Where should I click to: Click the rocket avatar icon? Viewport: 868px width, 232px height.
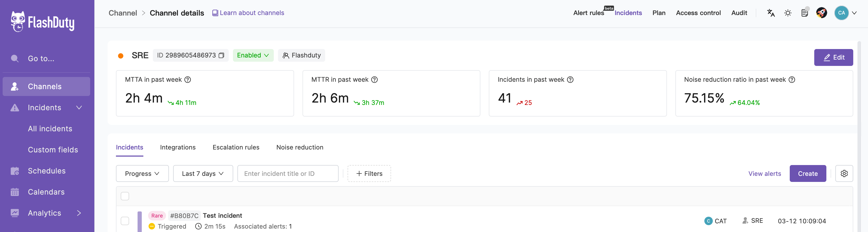point(822,13)
